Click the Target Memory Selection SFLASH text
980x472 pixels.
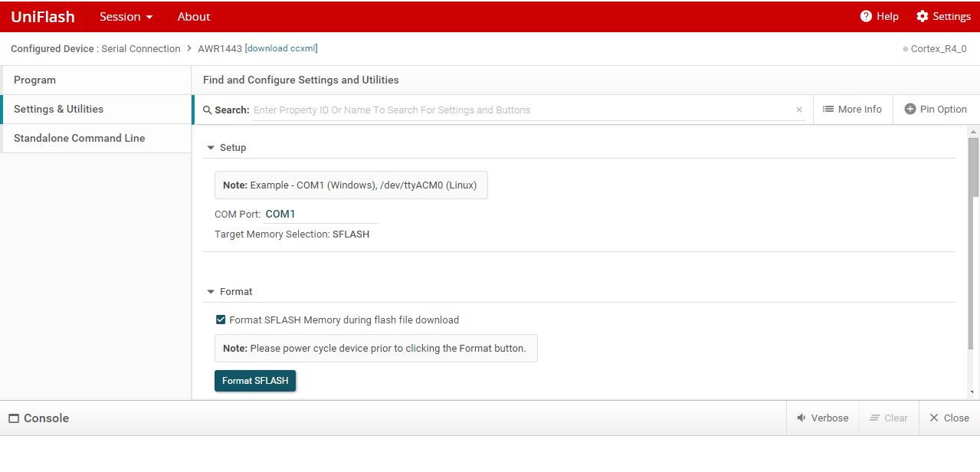(x=292, y=234)
